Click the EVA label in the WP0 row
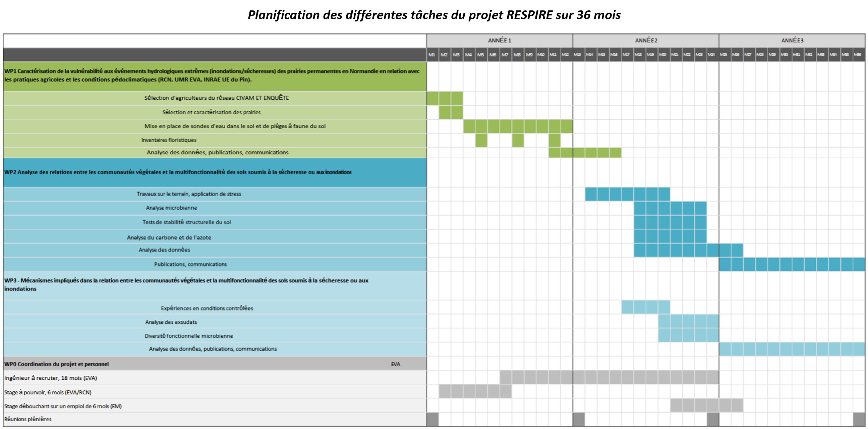 tap(396, 364)
